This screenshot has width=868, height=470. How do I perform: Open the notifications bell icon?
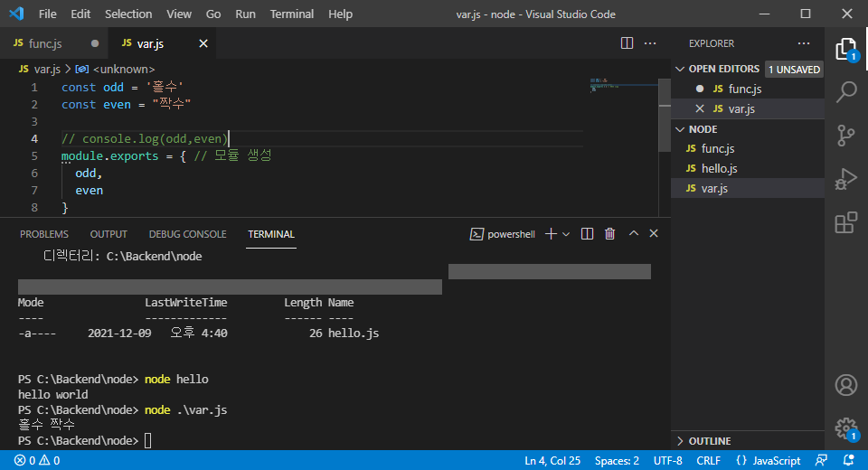[x=848, y=461]
